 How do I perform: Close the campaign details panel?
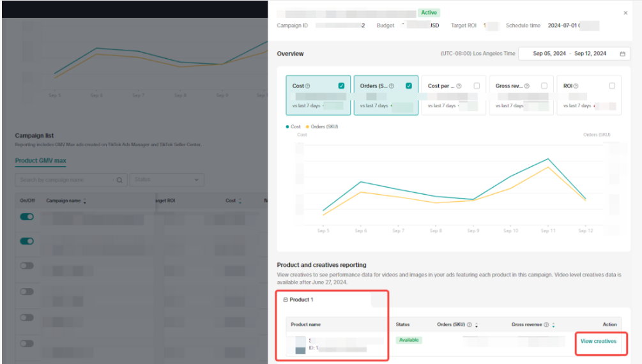pyautogui.click(x=625, y=13)
